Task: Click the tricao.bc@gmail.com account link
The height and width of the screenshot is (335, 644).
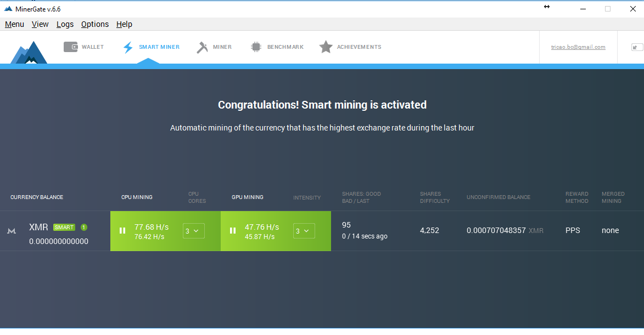Action: [x=578, y=47]
